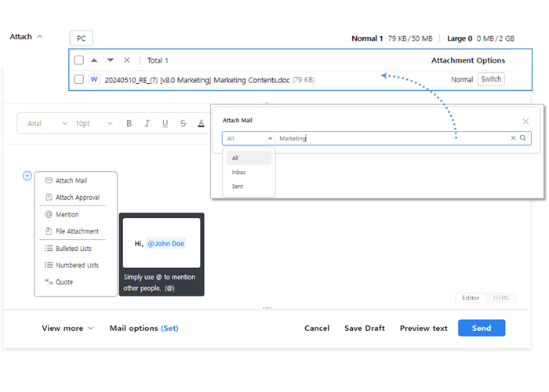Viewport: 549px width, 392px height.
Task: Click the Switch button for the attachment
Action: tap(491, 79)
